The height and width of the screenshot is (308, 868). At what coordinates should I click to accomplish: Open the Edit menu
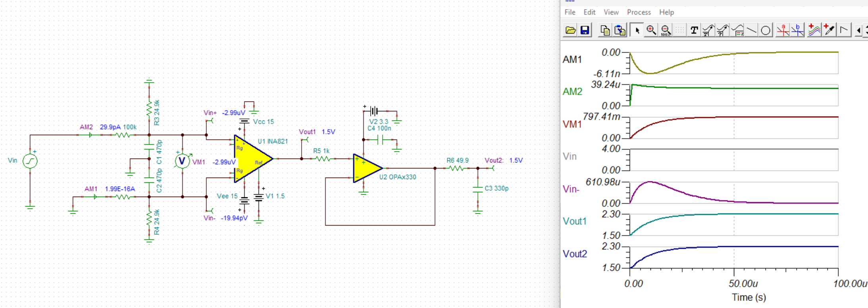589,12
